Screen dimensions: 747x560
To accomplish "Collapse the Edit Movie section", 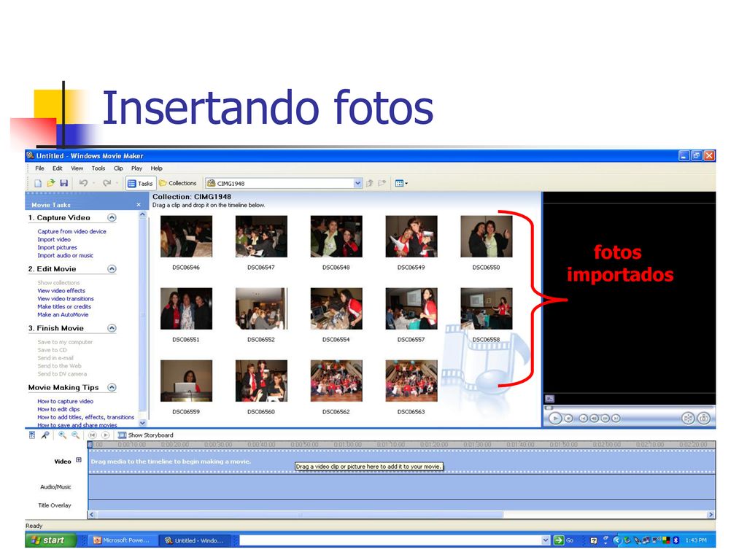I will pyautogui.click(x=112, y=269).
